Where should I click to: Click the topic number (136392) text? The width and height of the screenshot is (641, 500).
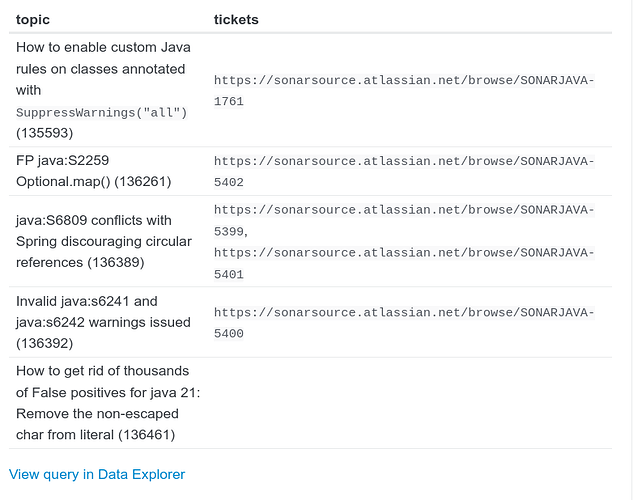click(x=45, y=343)
